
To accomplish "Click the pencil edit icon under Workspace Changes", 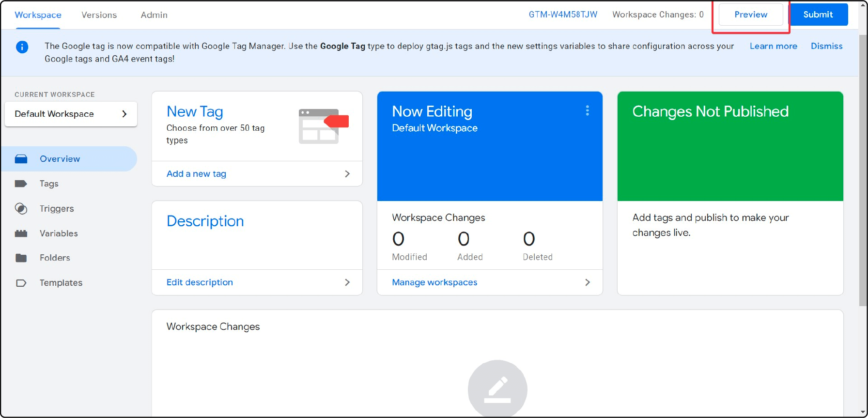I will (x=497, y=389).
